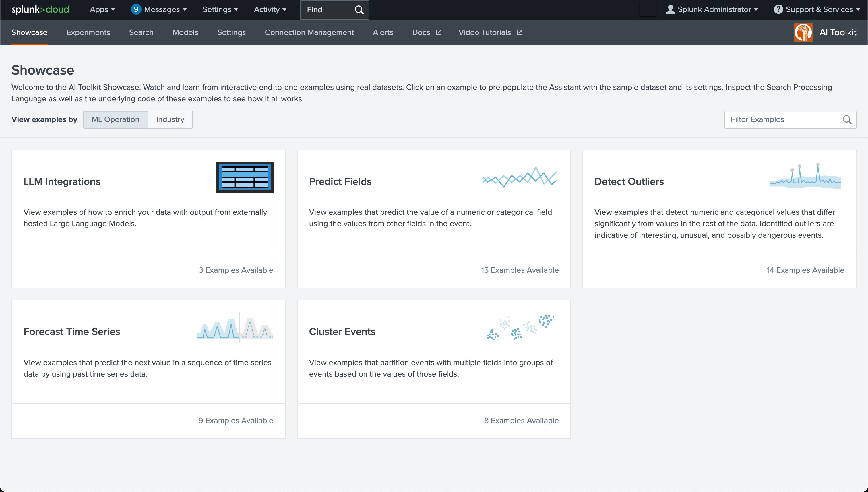Open the Connection Management tab
The width and height of the screenshot is (868, 492).
309,32
